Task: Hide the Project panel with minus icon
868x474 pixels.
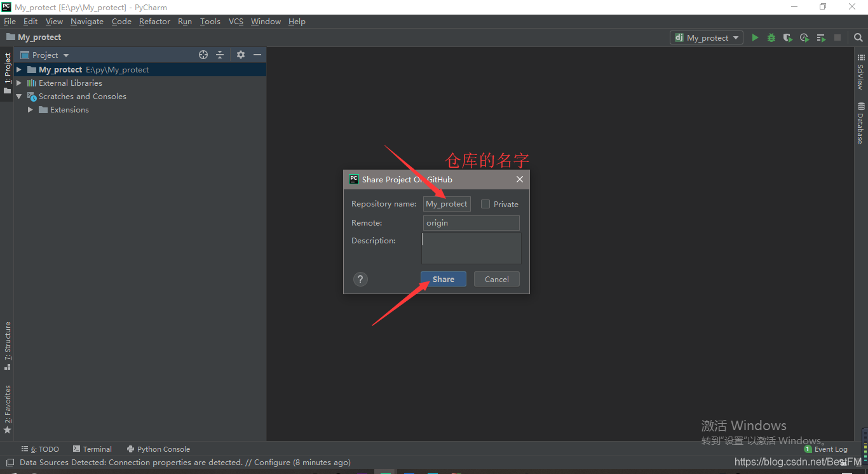Action: [257, 55]
